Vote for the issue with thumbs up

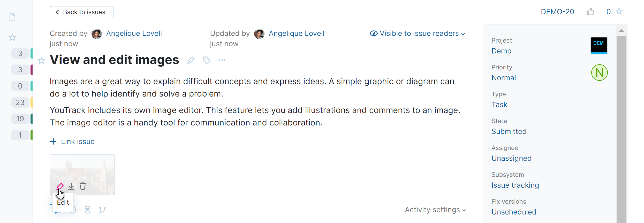591,11
